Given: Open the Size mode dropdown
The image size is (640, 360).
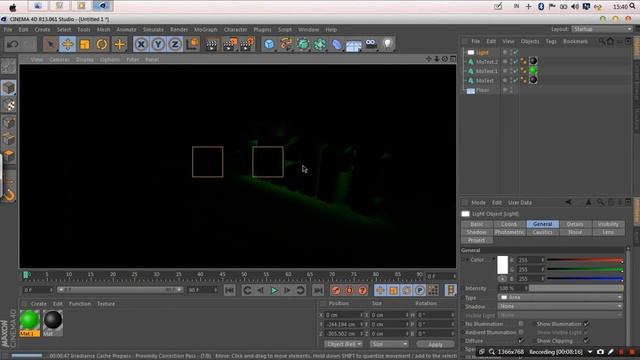Looking at the screenshot, I should pos(389,344).
